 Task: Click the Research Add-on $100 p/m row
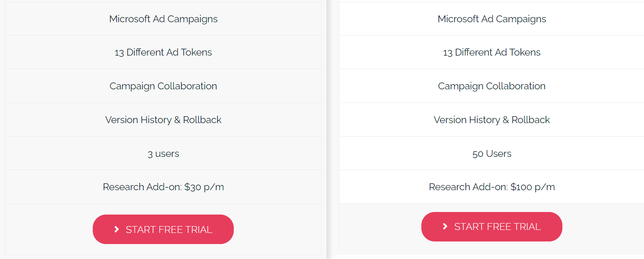pos(491,187)
